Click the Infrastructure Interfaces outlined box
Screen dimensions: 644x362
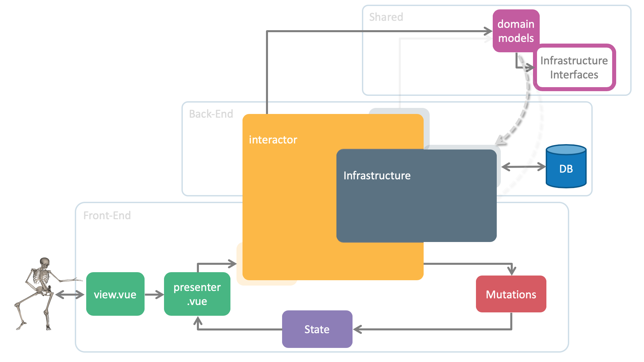(x=574, y=67)
